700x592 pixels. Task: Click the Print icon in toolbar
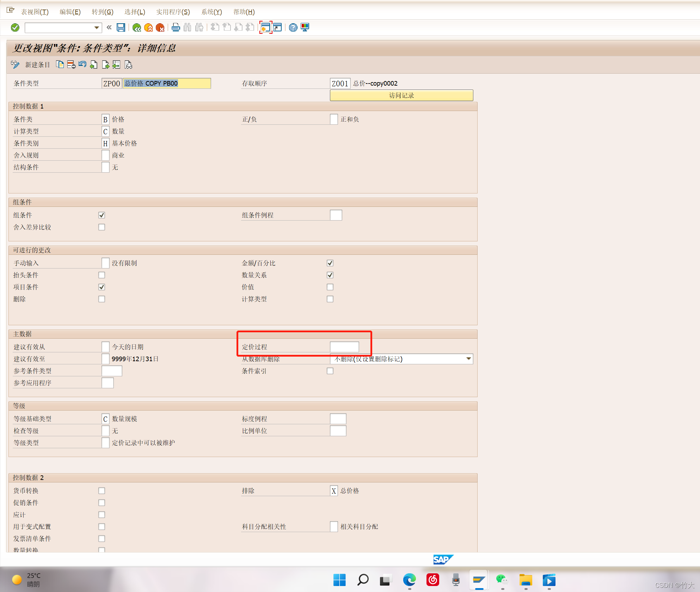tap(176, 27)
